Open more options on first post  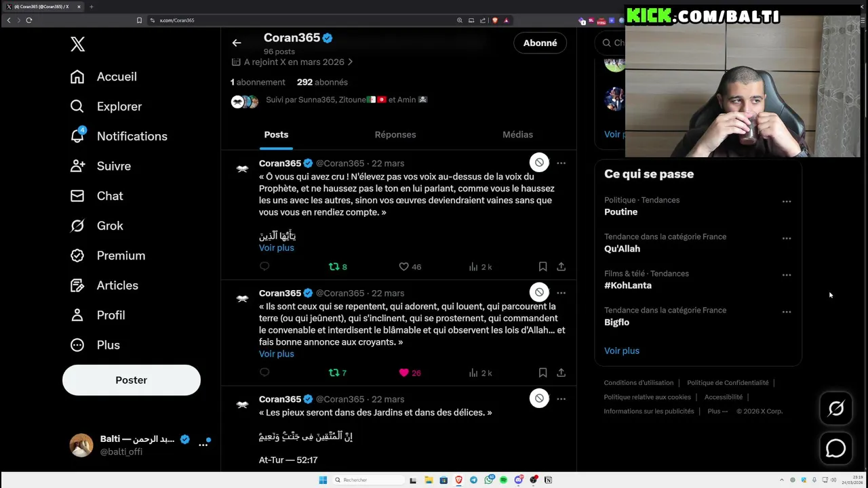561,163
